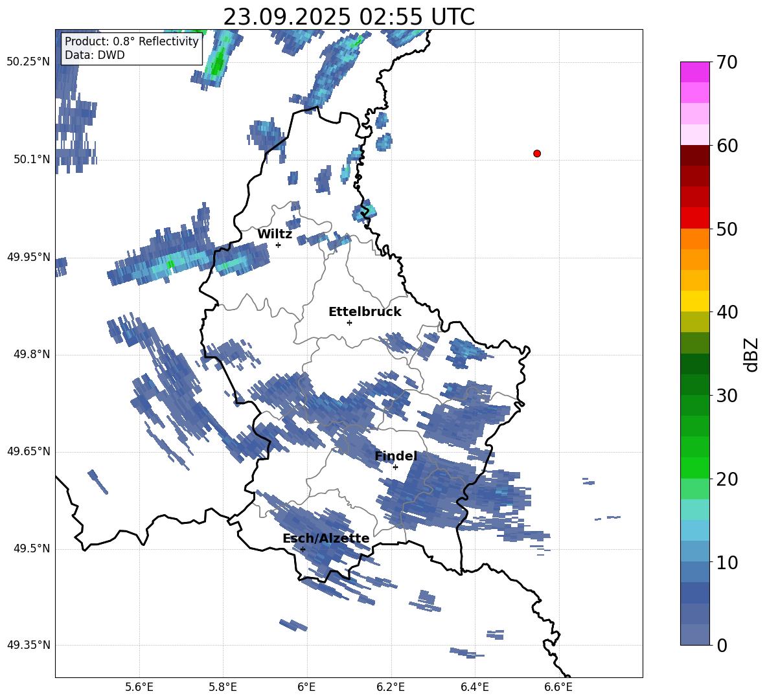Click the colorbar 70 tick label
This screenshot has width=767, height=700.
coord(727,62)
